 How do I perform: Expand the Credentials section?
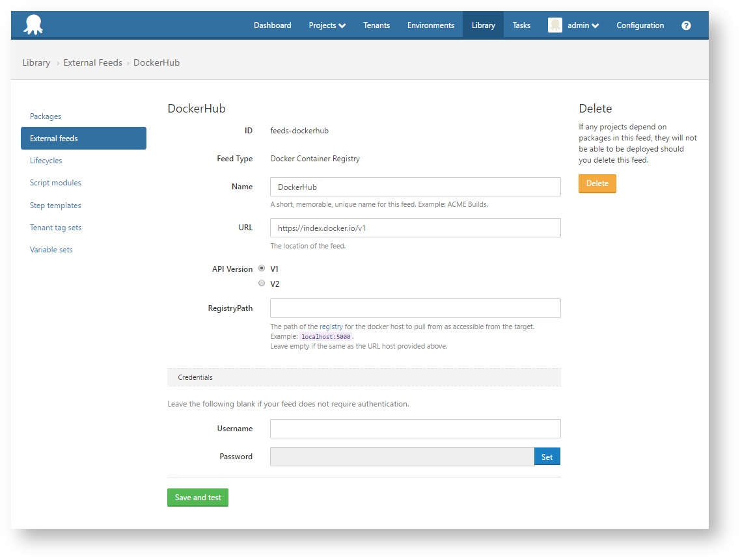(195, 377)
